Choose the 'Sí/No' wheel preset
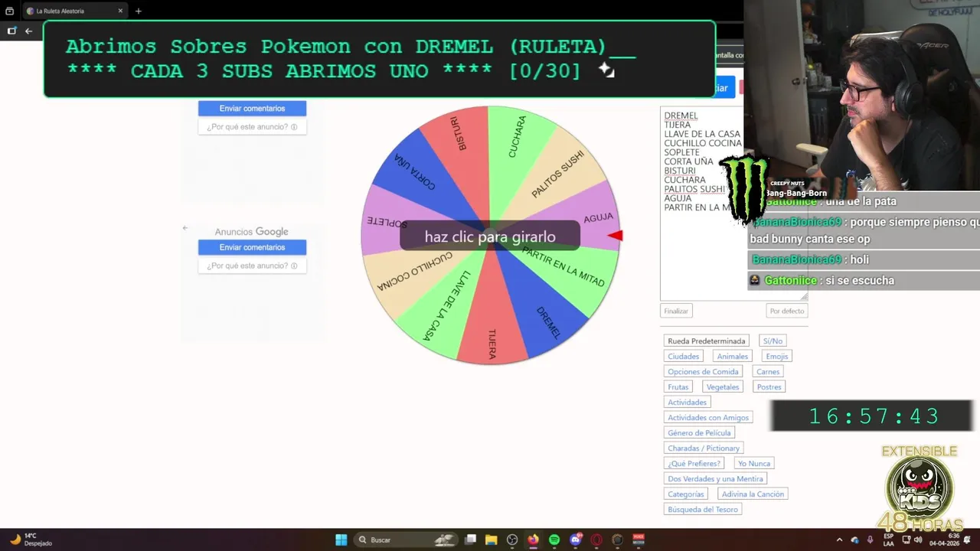Image resolution: width=980 pixels, height=551 pixels. 773,341
